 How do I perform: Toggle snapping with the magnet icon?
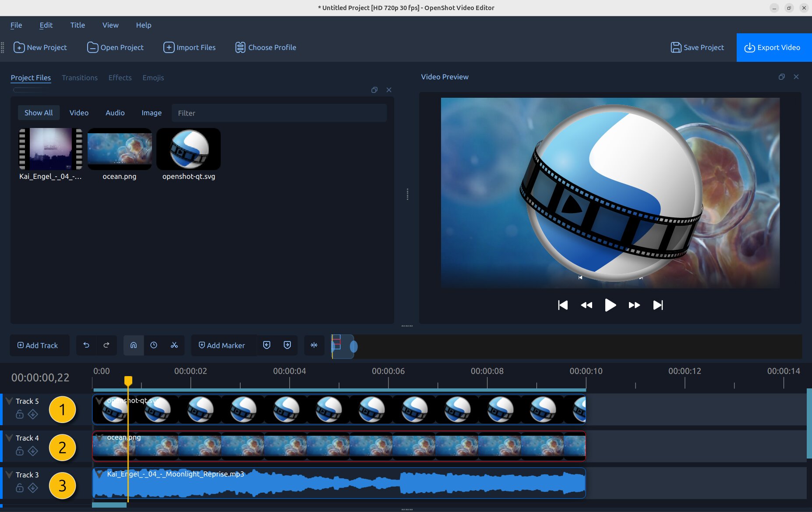tap(134, 345)
